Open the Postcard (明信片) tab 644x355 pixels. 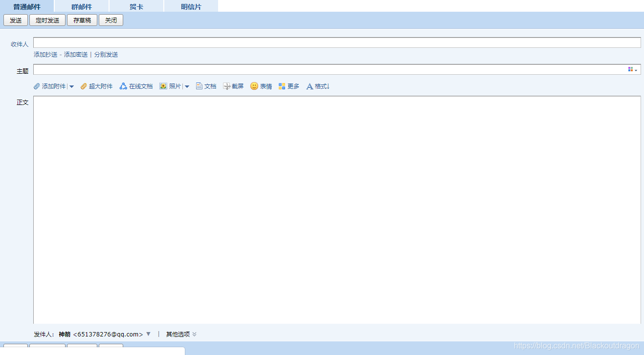pos(191,6)
